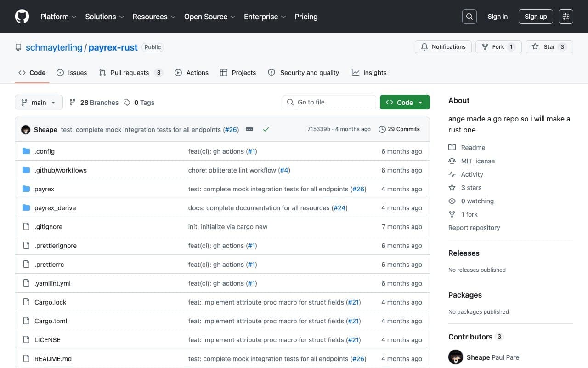Click the star icon in Star button
The image size is (588, 368).
click(x=535, y=47)
